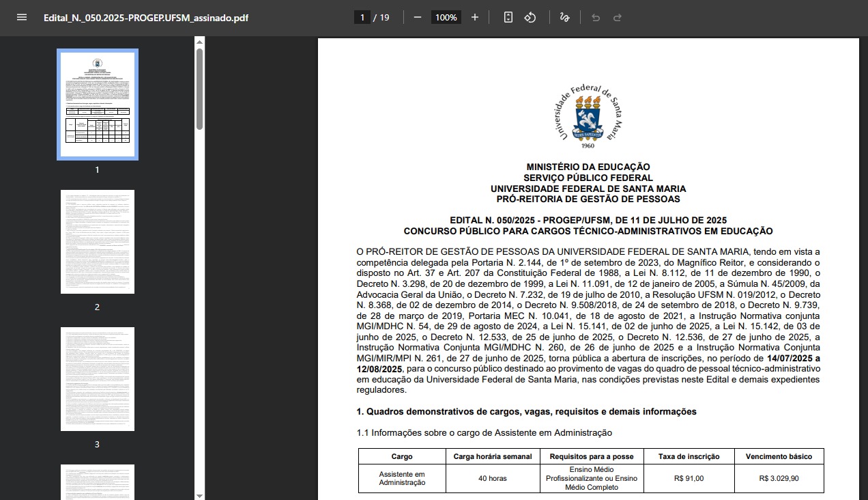The image size is (868, 500).
Task: Click the 'R$ 91,00' fee cell
Action: tap(691, 479)
